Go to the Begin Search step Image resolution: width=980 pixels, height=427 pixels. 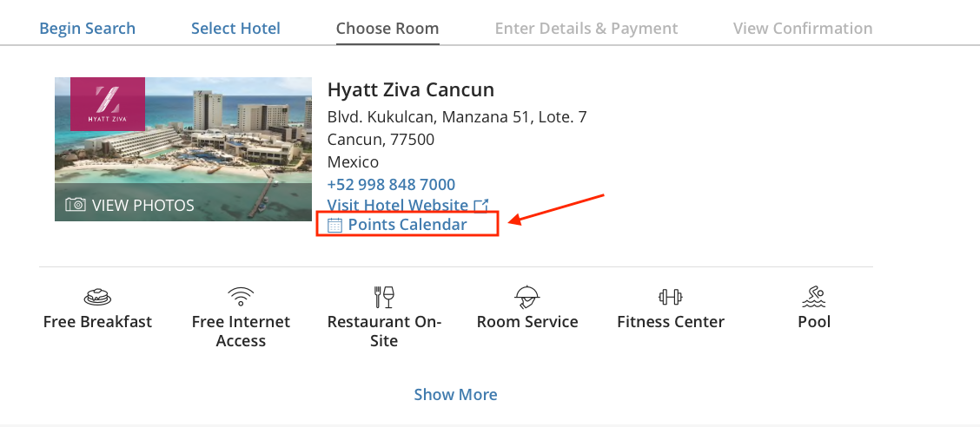88,29
